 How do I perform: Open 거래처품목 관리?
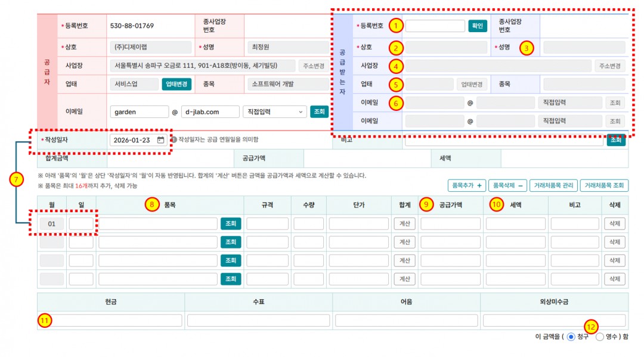554,185
